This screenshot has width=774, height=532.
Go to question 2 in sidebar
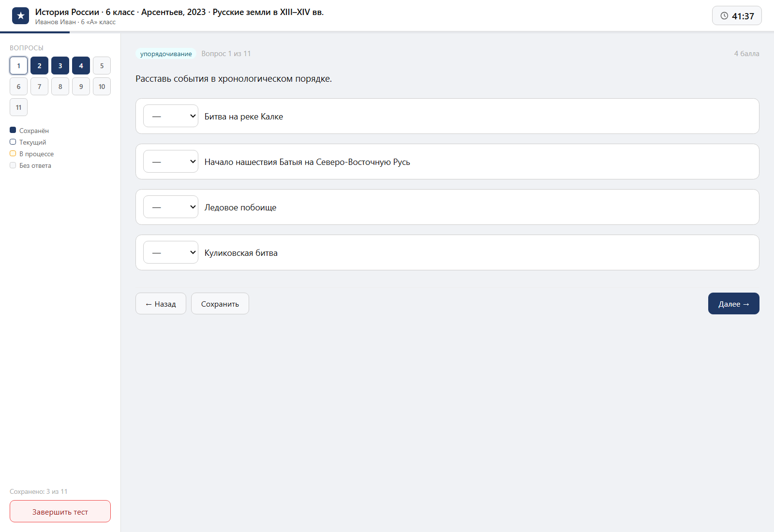39,66
